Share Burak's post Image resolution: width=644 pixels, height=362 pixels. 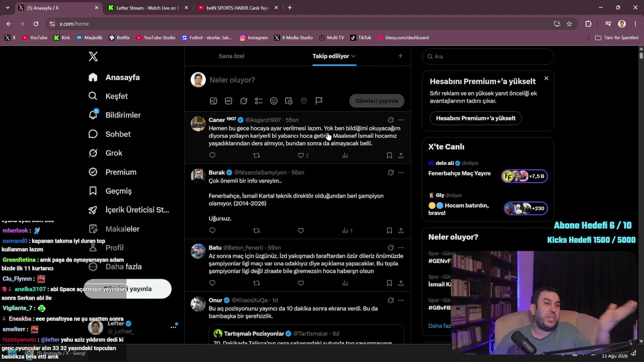[401, 230]
